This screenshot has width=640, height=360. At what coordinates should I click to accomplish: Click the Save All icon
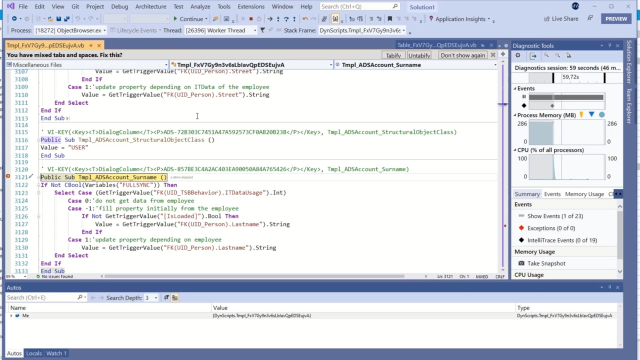(x=67, y=19)
